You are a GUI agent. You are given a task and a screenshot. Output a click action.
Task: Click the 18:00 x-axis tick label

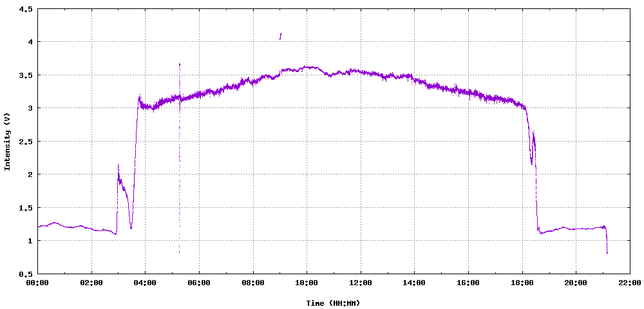coord(522,283)
